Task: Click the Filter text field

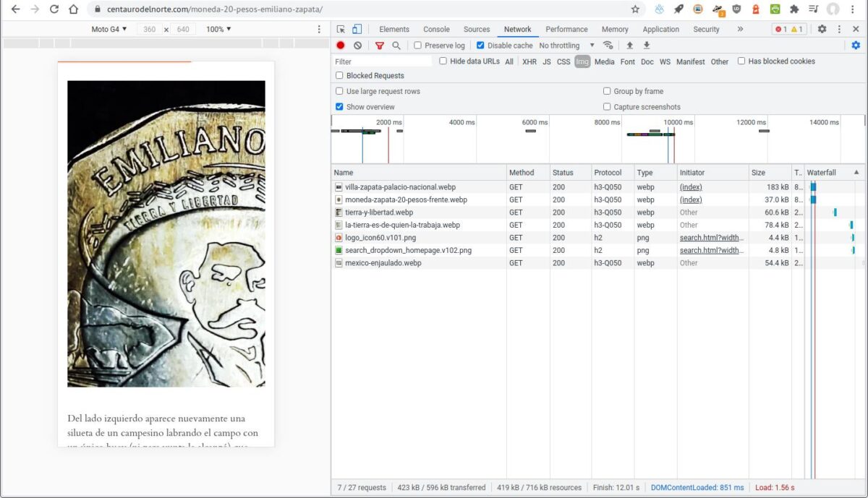Action: (382, 61)
